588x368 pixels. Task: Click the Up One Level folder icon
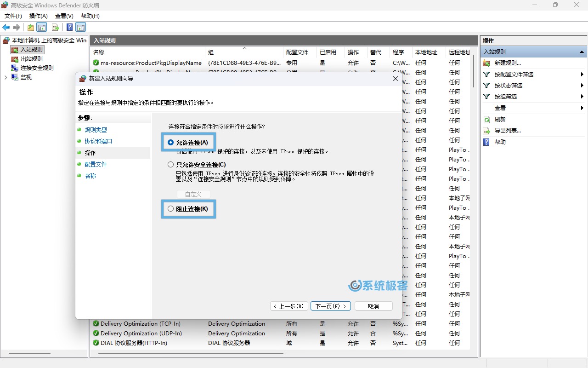coord(31,28)
